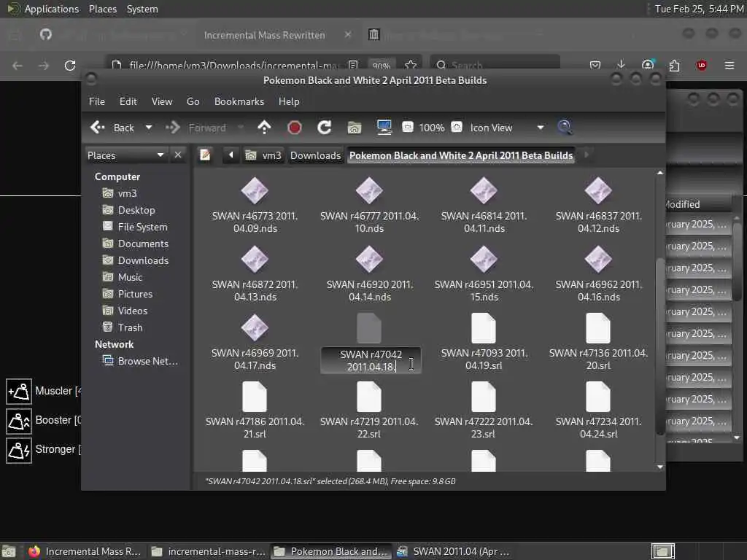Zoom in with the plus icon
The width and height of the screenshot is (747, 560).
click(457, 127)
